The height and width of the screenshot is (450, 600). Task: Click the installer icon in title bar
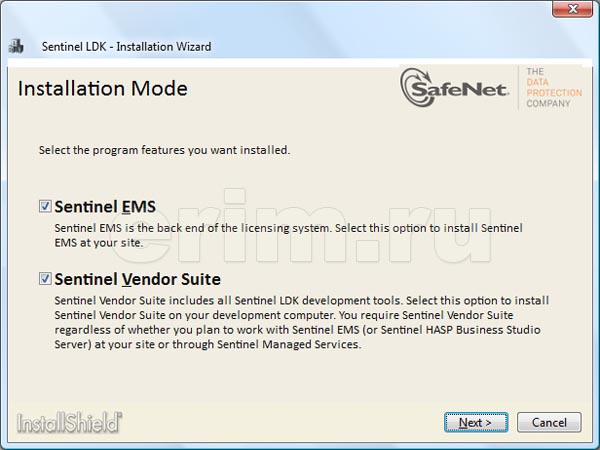[16, 46]
